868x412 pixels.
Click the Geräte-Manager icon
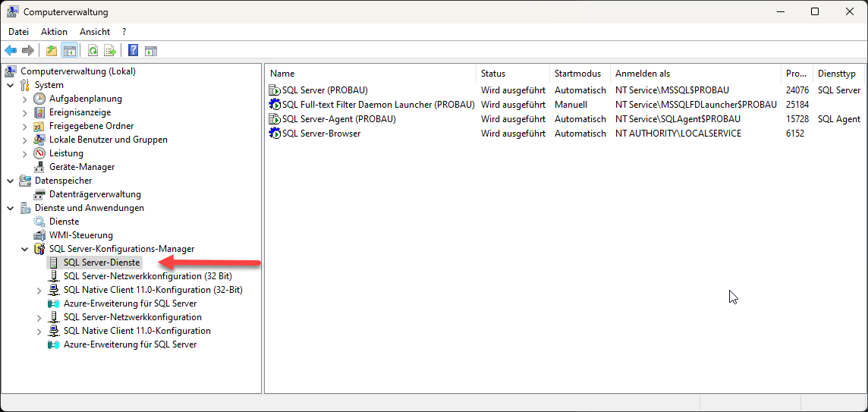tap(39, 167)
